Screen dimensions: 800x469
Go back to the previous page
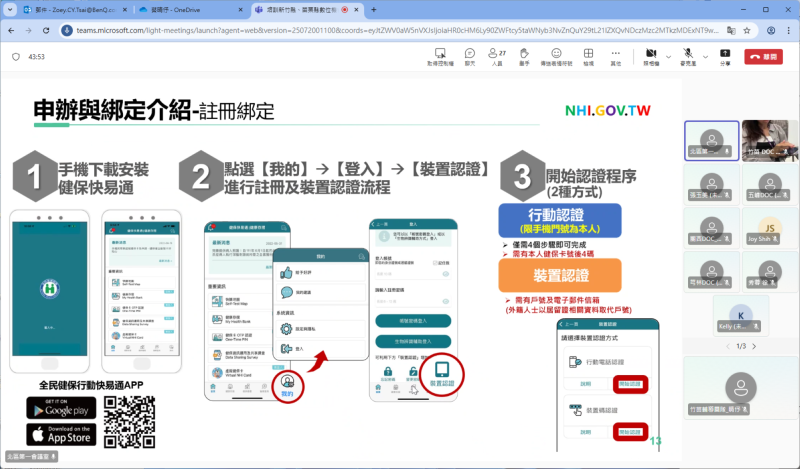(x=11, y=31)
